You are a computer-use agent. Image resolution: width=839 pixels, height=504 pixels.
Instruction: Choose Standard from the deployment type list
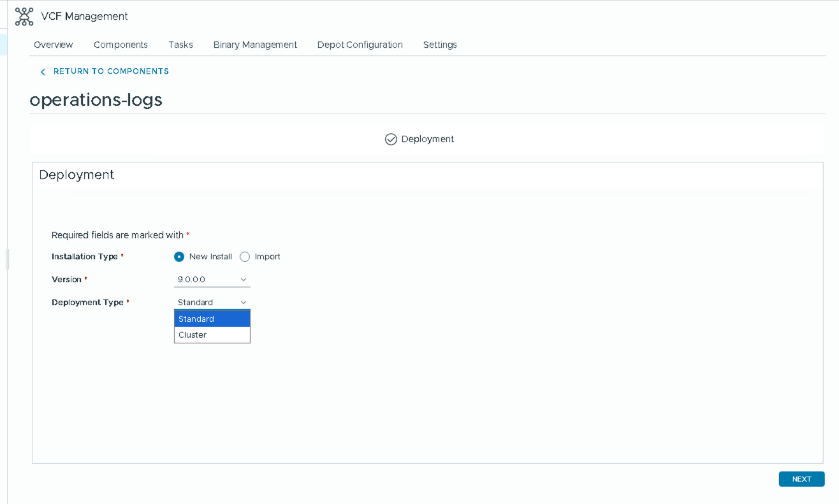click(212, 319)
